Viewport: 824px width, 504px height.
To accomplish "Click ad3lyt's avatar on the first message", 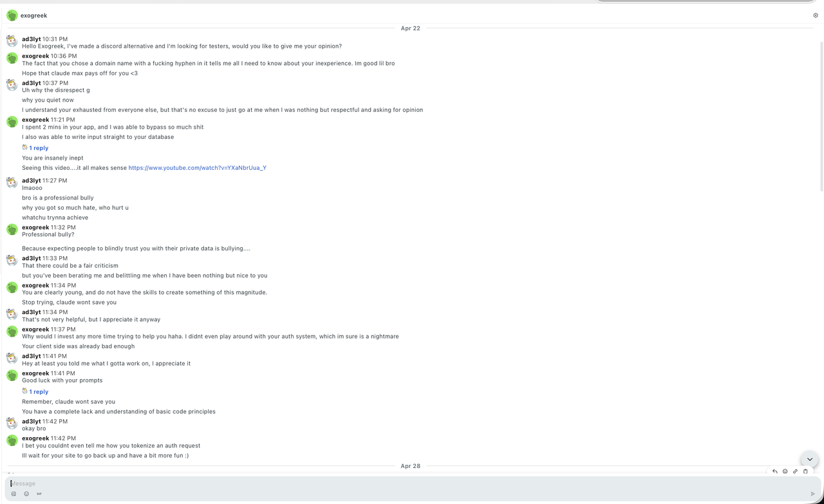I will (12, 41).
